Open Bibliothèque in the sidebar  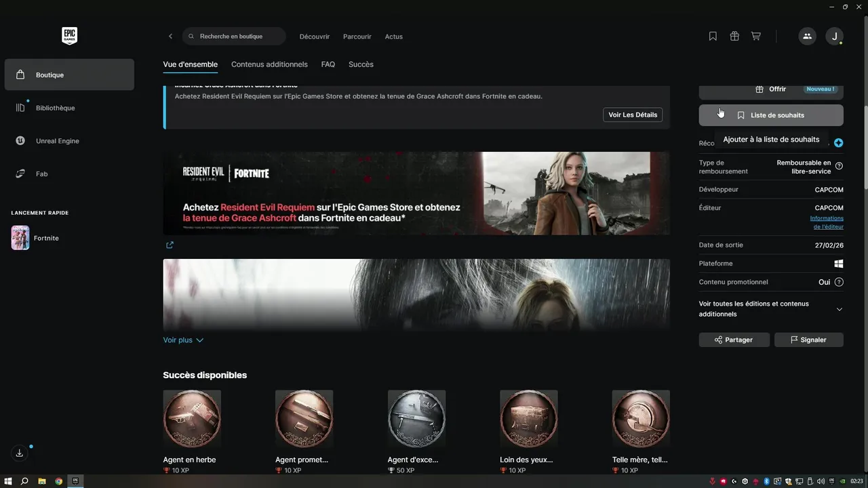tap(69, 108)
